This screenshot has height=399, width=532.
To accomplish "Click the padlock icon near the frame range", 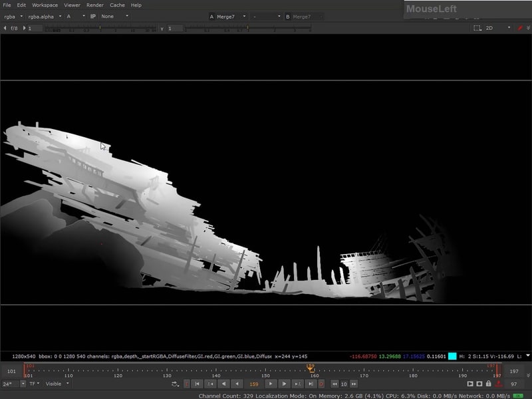I will 489,382.
